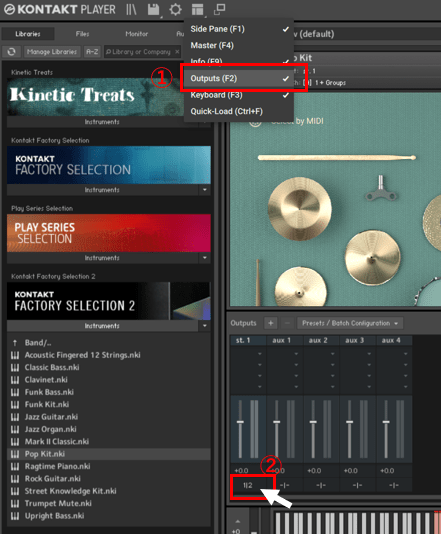Open the Kontakt Factory Selection banner
The image size is (441, 534).
pos(109,165)
